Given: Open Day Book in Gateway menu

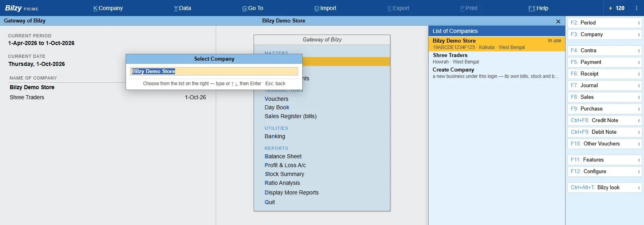Looking at the screenshot, I should 277,107.
